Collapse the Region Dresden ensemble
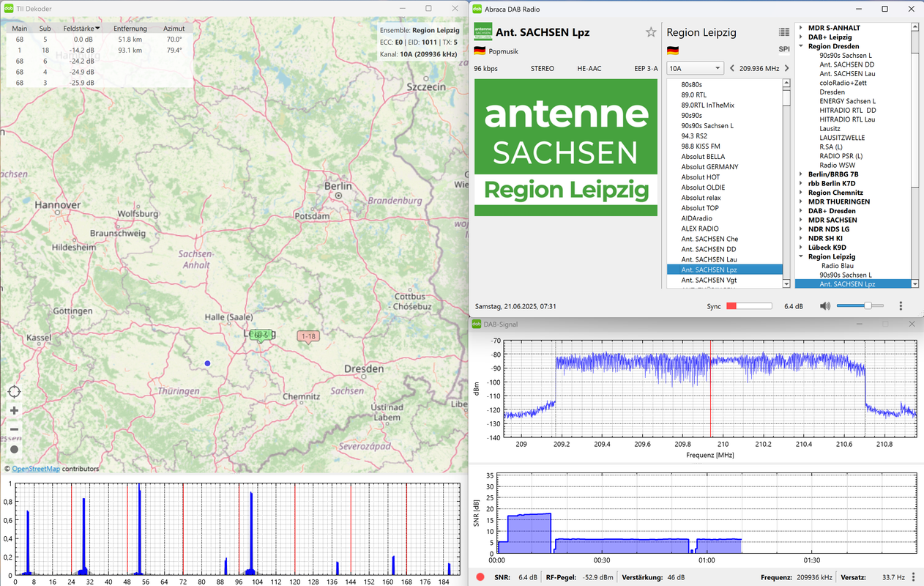924x586 pixels. pyautogui.click(x=801, y=46)
